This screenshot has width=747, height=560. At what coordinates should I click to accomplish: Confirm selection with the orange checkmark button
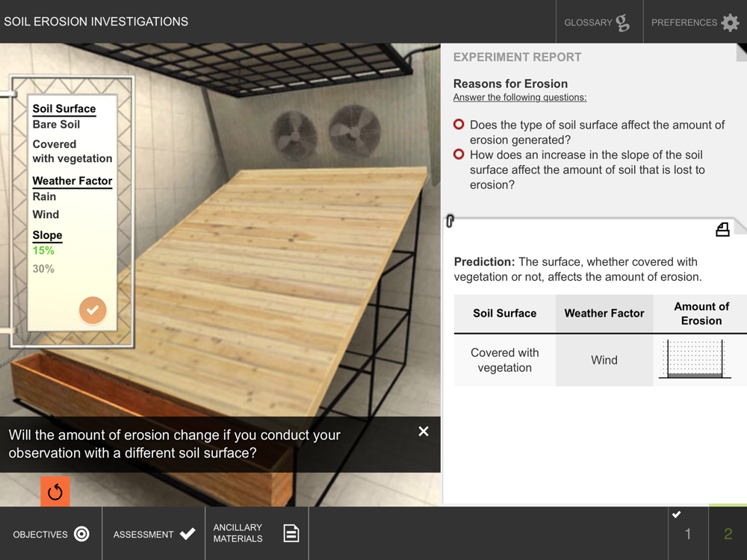pos(93,310)
